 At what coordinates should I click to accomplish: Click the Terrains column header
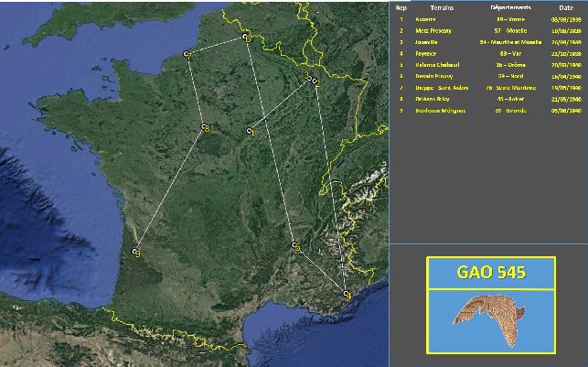[440, 7]
